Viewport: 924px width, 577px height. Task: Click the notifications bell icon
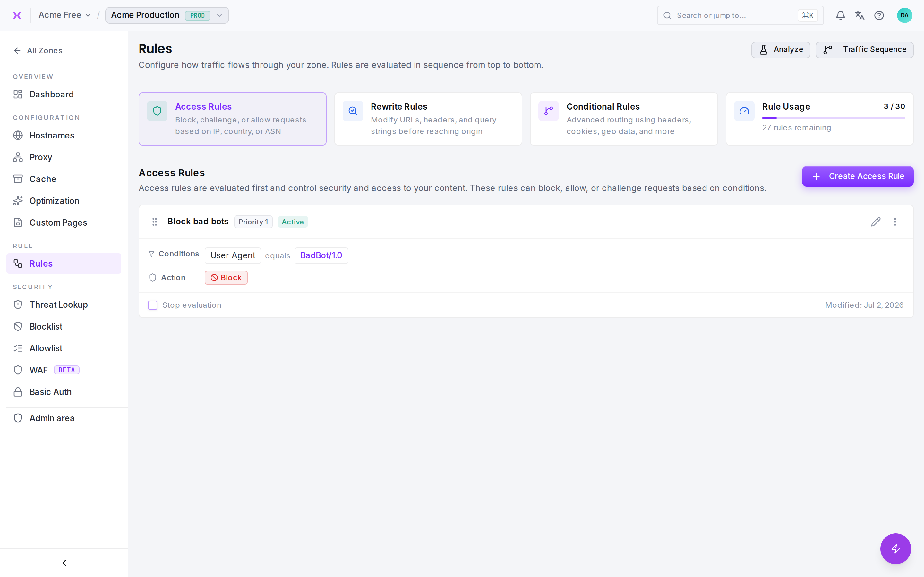click(x=840, y=15)
